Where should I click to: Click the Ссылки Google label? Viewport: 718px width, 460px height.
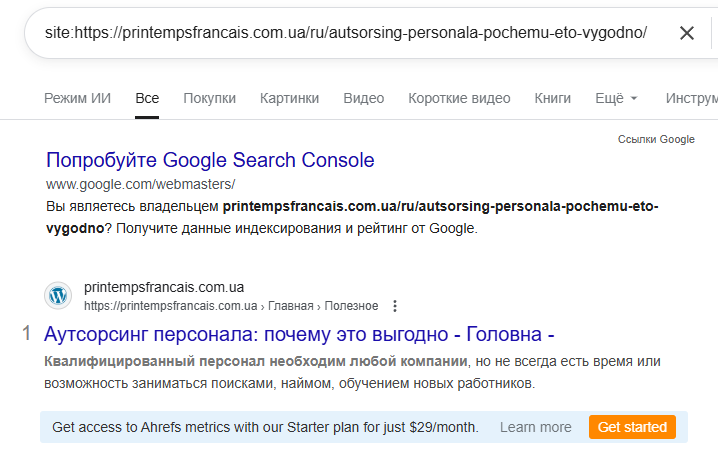pyautogui.click(x=656, y=139)
